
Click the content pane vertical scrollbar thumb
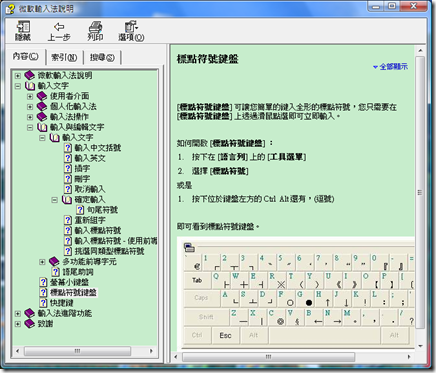point(420,192)
